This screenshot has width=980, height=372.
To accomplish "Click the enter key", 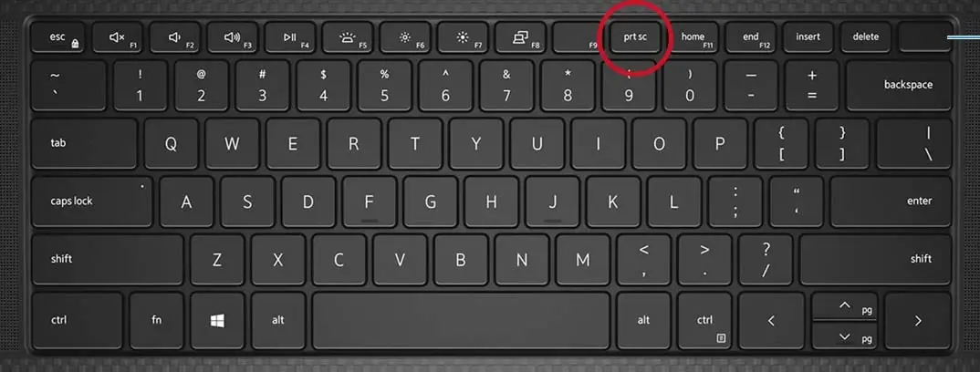I will point(891,201).
